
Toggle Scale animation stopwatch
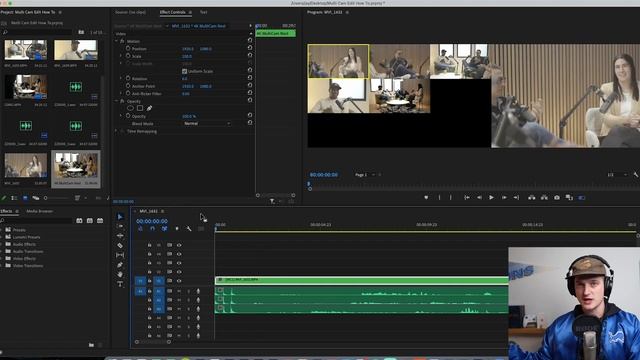coord(128,56)
